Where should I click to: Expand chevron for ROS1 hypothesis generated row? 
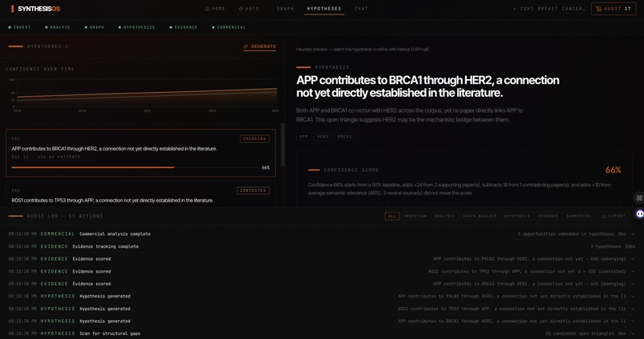[633, 309]
